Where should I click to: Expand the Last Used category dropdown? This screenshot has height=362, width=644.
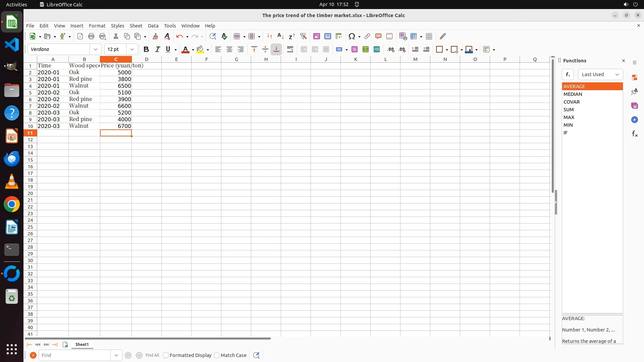600,74
